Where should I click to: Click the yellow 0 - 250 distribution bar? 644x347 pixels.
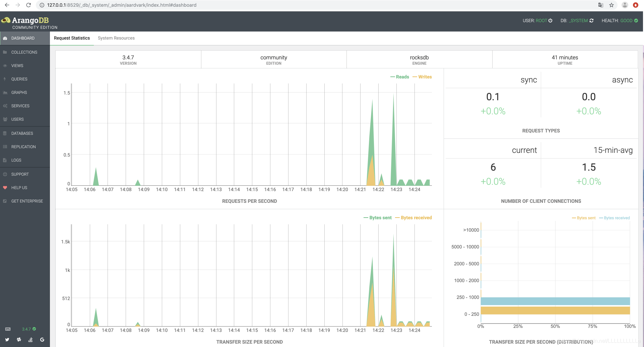[x=555, y=310]
